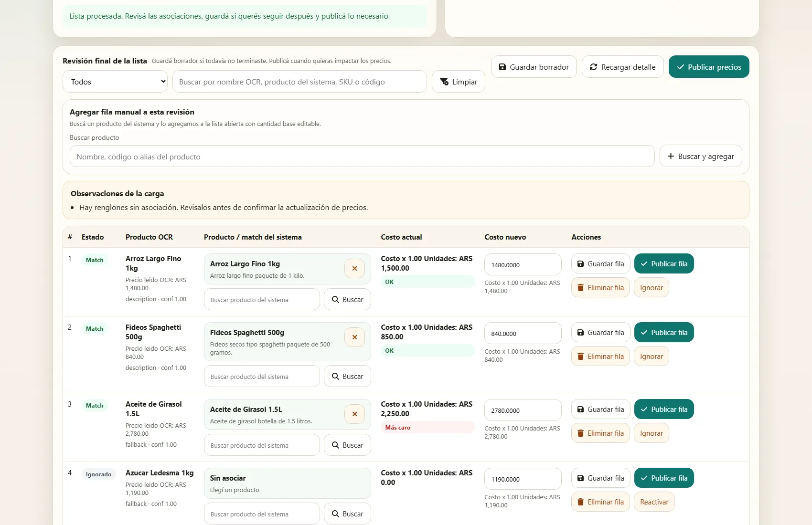Ignore the Aceite de Girasol row
Screen dimensions: 812x525
pyautogui.click(x=652, y=433)
